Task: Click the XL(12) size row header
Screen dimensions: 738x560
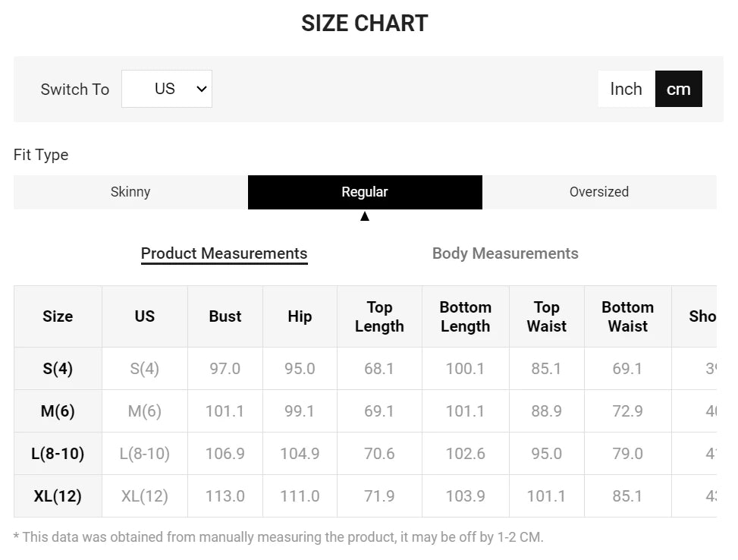Action: [58, 496]
